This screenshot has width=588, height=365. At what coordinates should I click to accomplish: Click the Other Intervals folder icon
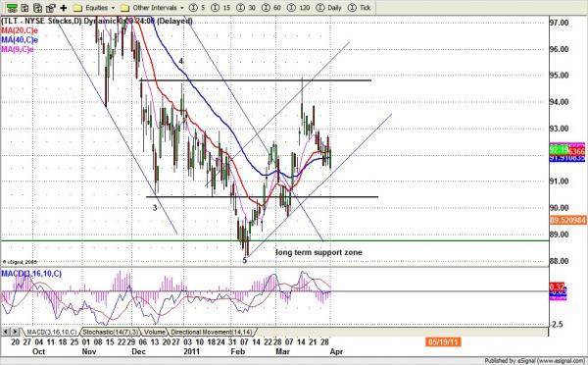coord(125,8)
